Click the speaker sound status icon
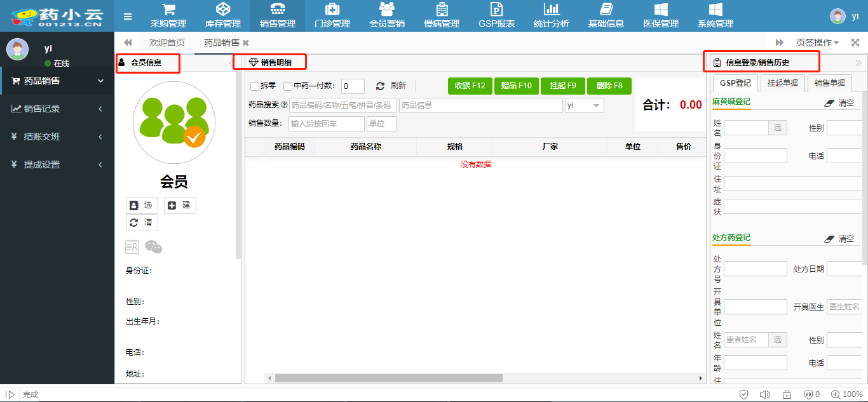 click(x=765, y=394)
